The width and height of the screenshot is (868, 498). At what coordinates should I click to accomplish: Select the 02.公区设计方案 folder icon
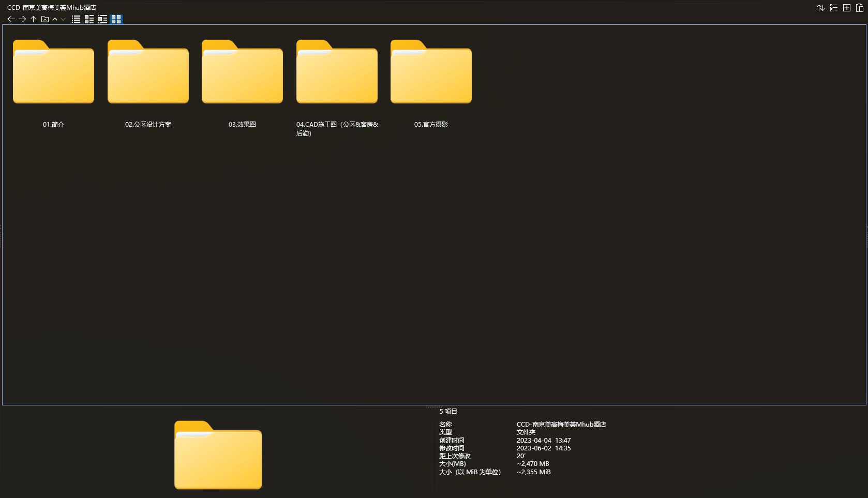coord(148,71)
